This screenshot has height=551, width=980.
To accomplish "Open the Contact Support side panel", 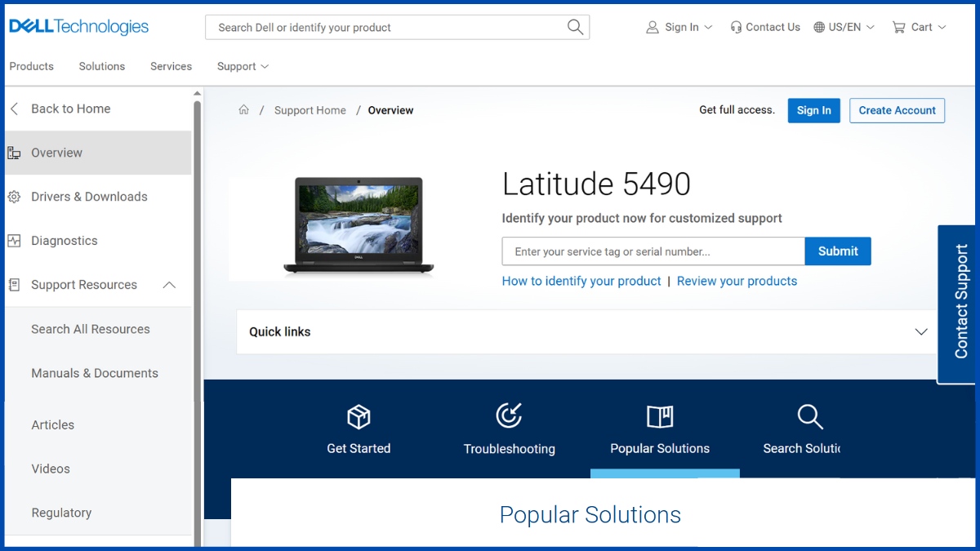I will 958,303.
